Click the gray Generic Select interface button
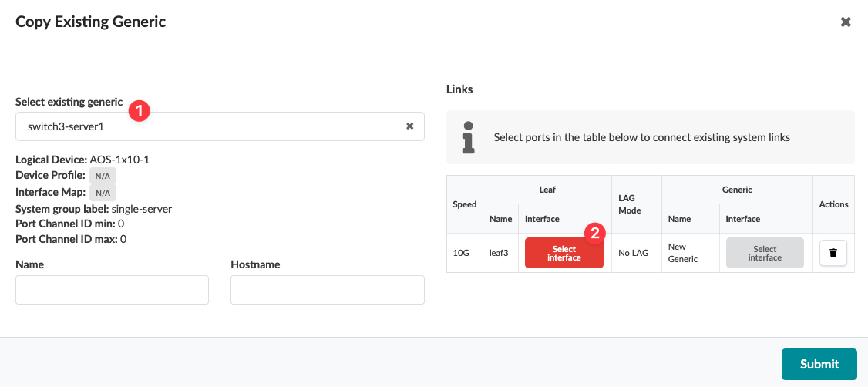The width and height of the screenshot is (868, 387). [765, 253]
